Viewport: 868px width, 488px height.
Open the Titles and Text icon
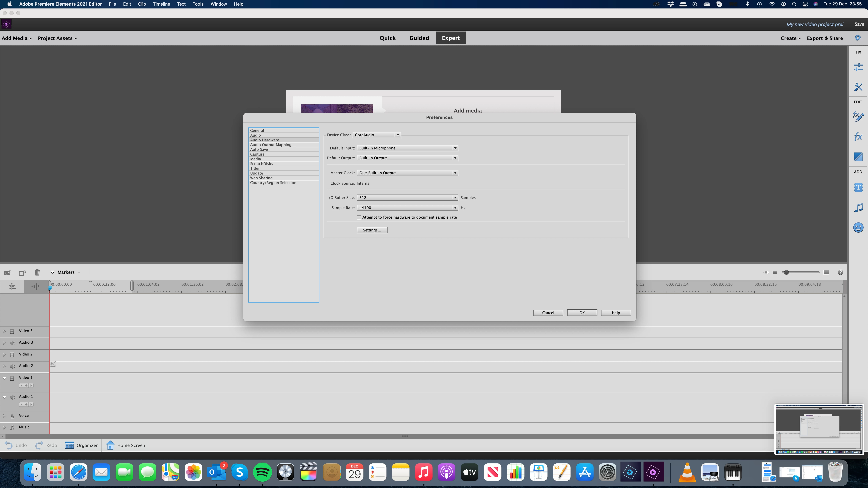pyautogui.click(x=858, y=188)
